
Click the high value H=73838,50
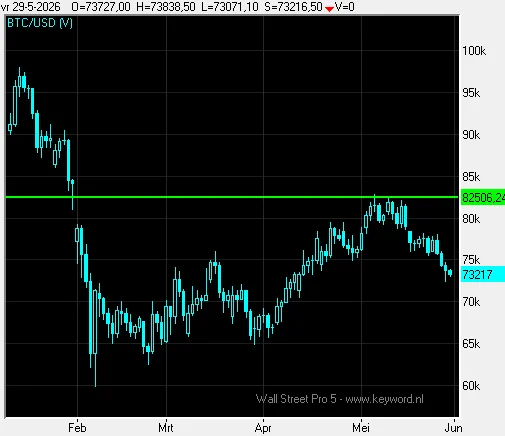point(166,7)
